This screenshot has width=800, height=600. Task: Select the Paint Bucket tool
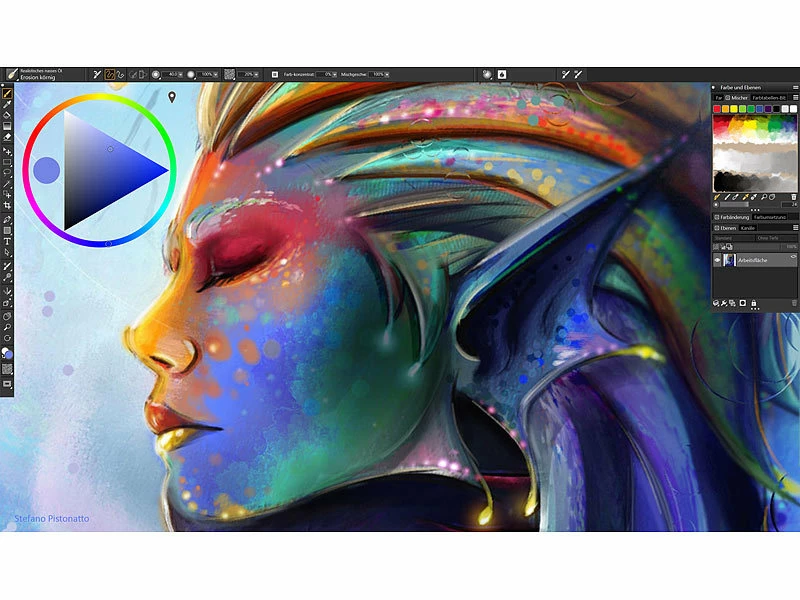7,115
